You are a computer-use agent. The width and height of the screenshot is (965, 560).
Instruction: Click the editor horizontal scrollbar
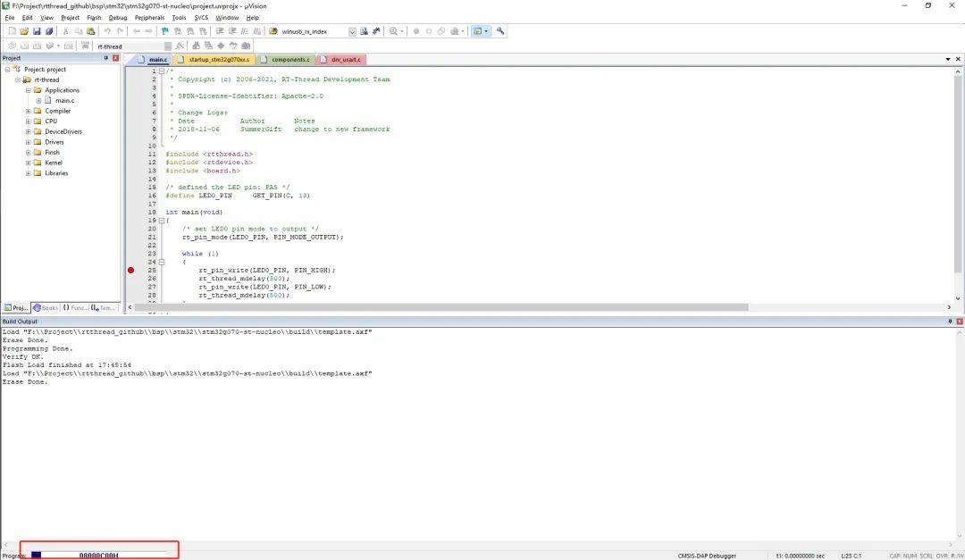tap(441, 307)
